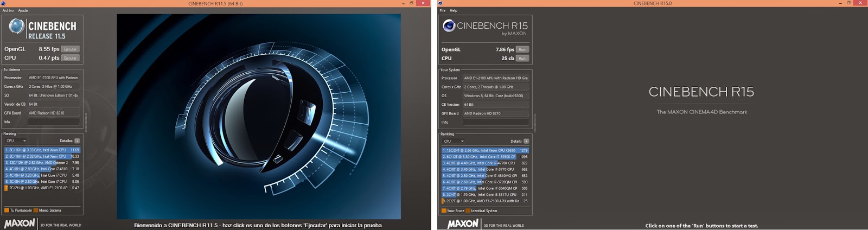The image size is (868, 230).
Task: Select ranking row '4C/8T @ 2.60 GHz i7-3720QM'
Action: (485, 182)
